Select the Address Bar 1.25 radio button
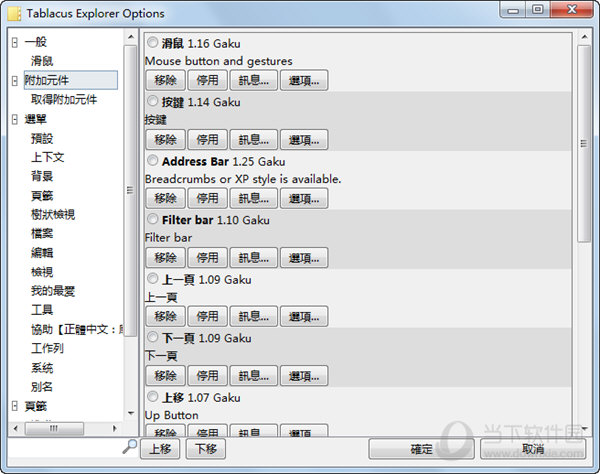The width and height of the screenshot is (600, 474). [152, 160]
